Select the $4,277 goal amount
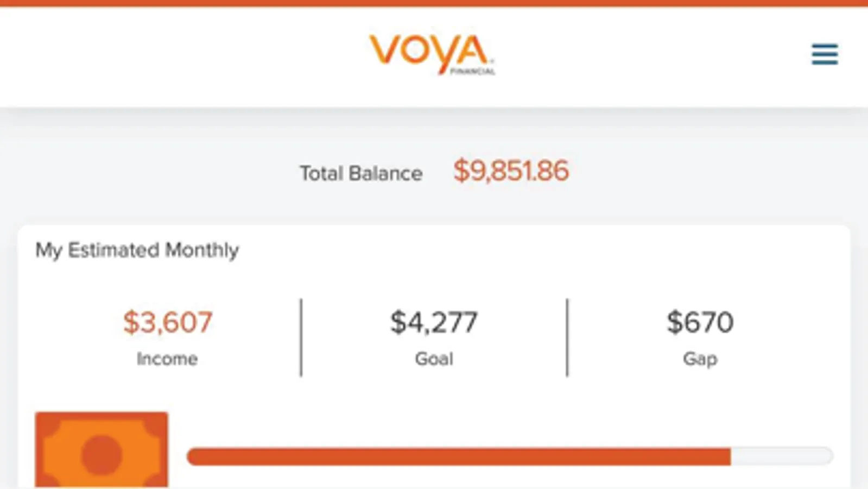The width and height of the screenshot is (868, 489). 434,322
